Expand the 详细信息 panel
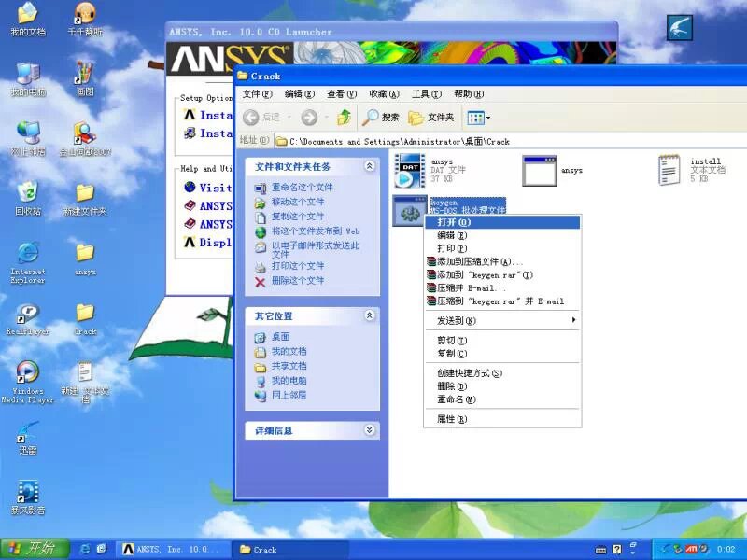This screenshot has height=560, width=747. (x=369, y=430)
